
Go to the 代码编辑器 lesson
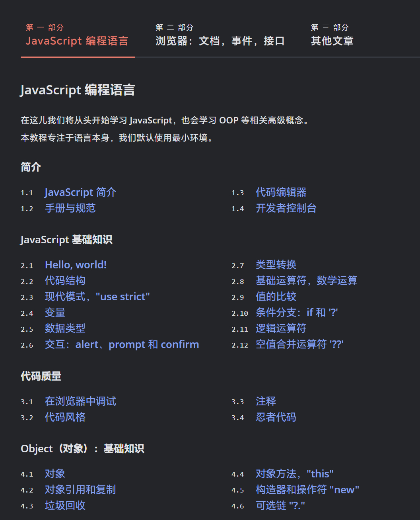[281, 192]
